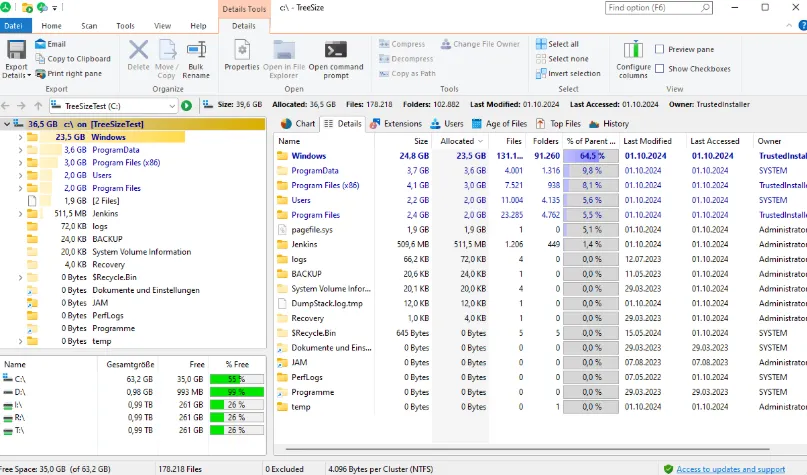The height and width of the screenshot is (475, 807).
Task: Sort by % of Parent column
Action: click(x=590, y=141)
